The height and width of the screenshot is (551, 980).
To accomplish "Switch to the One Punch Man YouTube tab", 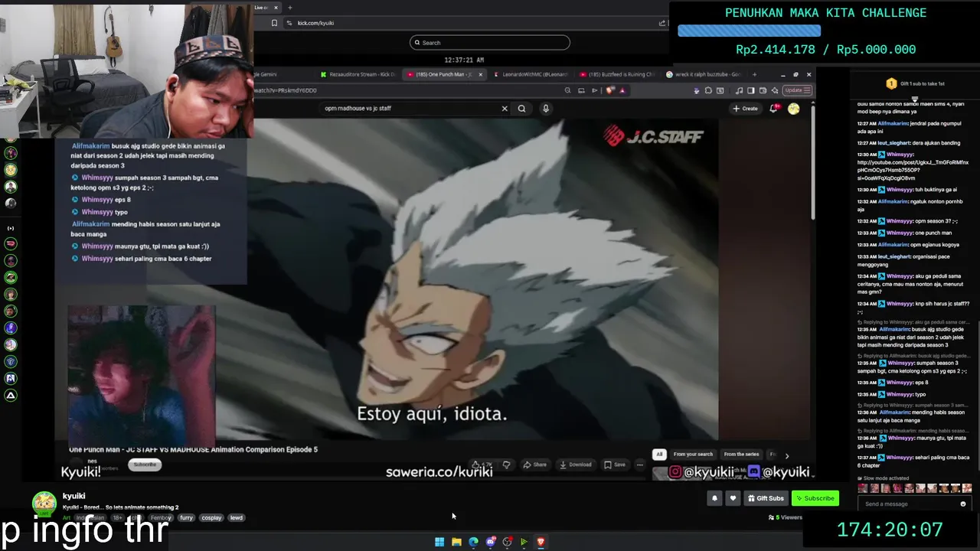I will coord(445,74).
